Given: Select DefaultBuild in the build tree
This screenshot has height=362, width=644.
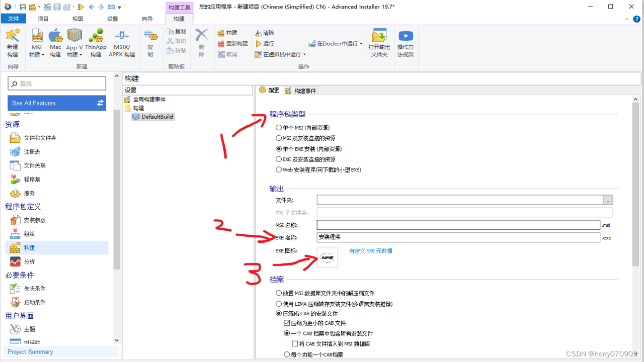Looking at the screenshot, I should tap(153, 117).
